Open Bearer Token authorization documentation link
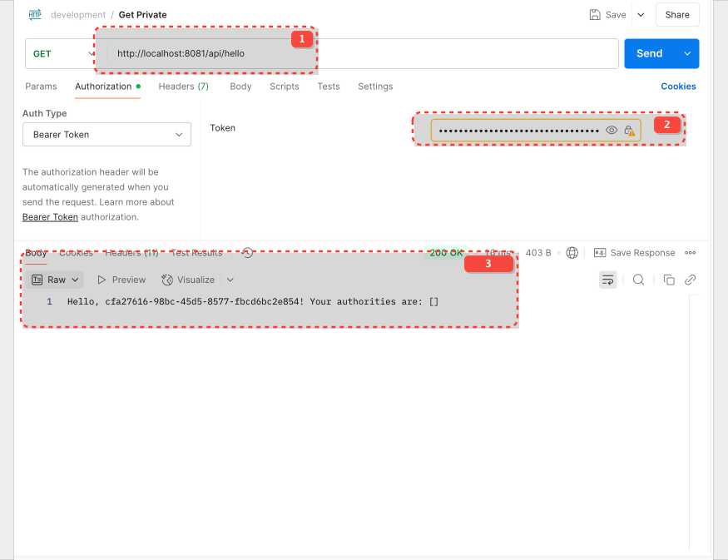Viewport: 728px width, 560px height. [50, 216]
